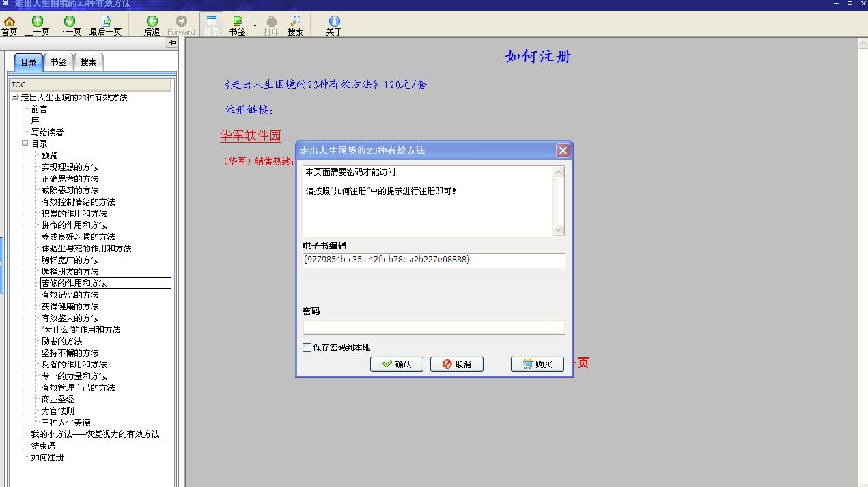The image size is (868, 487).
Task: Click the 确认 confirm button
Action: click(397, 364)
